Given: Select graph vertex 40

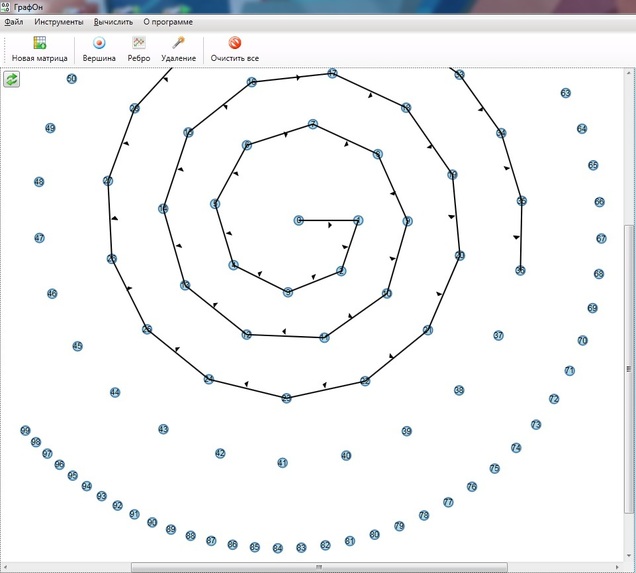Looking at the screenshot, I should click(346, 455).
